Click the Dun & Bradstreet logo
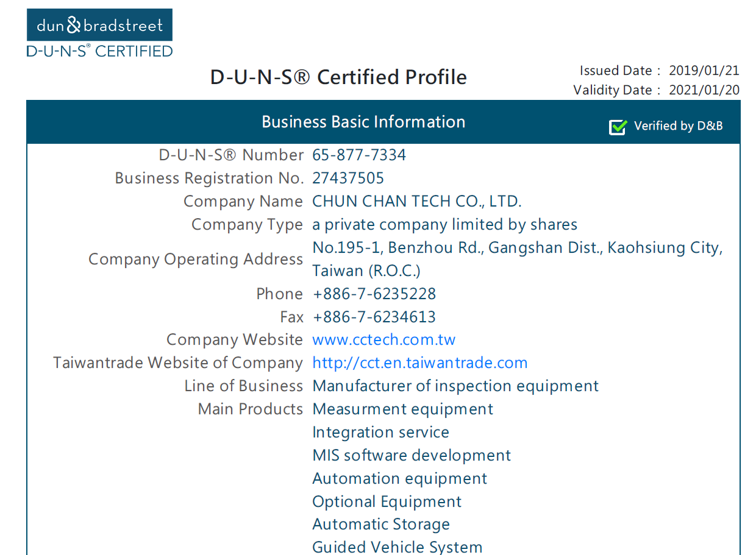 point(99,25)
